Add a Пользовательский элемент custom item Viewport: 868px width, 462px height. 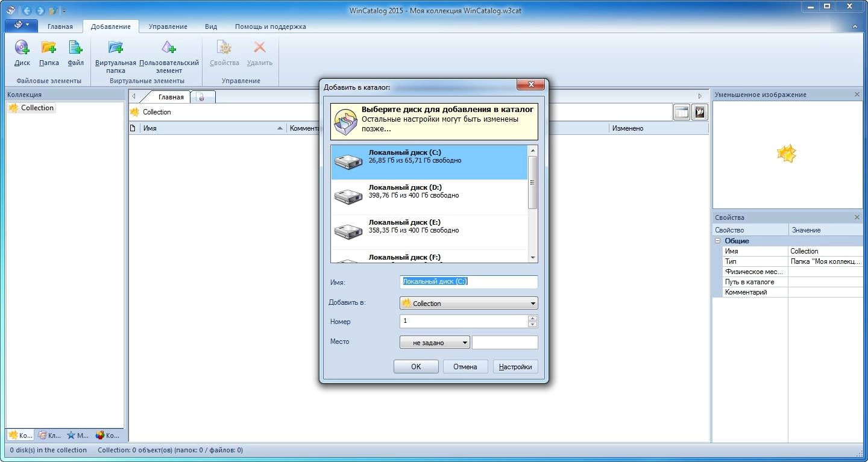tap(169, 57)
